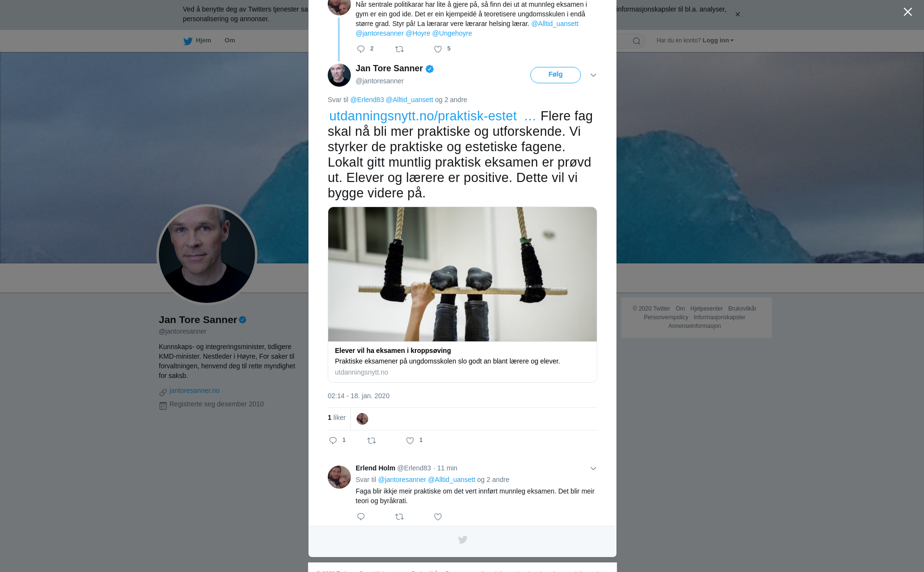Viewport: 924px width, 572px height.
Task: Retweet Erlend Holm's bottom reply
Action: coord(399,517)
